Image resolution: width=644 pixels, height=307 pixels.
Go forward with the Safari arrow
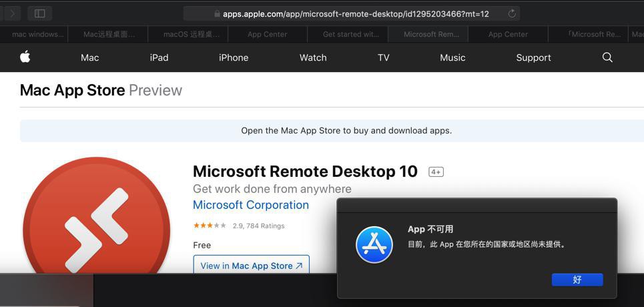tap(12, 13)
